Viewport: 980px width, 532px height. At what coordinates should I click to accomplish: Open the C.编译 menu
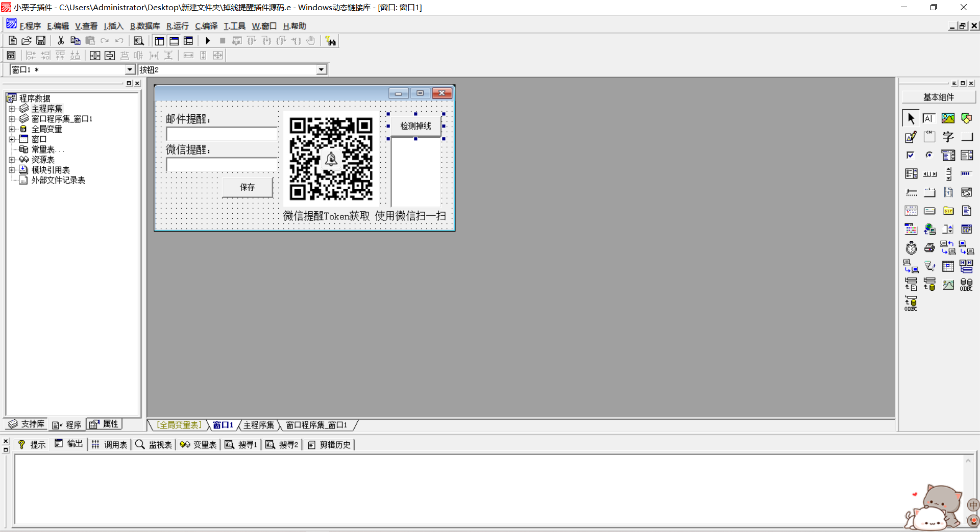pos(206,26)
